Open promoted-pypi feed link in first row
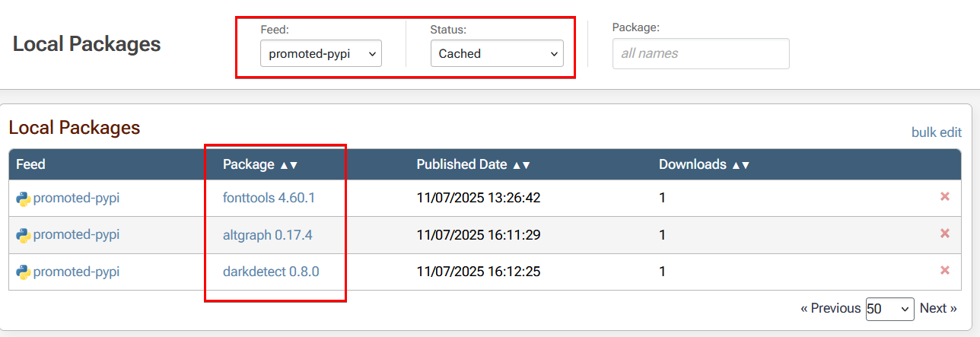 pos(76,198)
